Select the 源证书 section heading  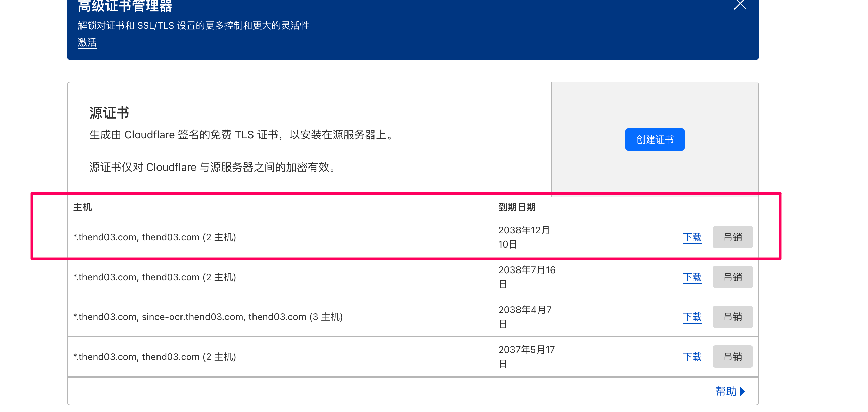pyautogui.click(x=109, y=113)
